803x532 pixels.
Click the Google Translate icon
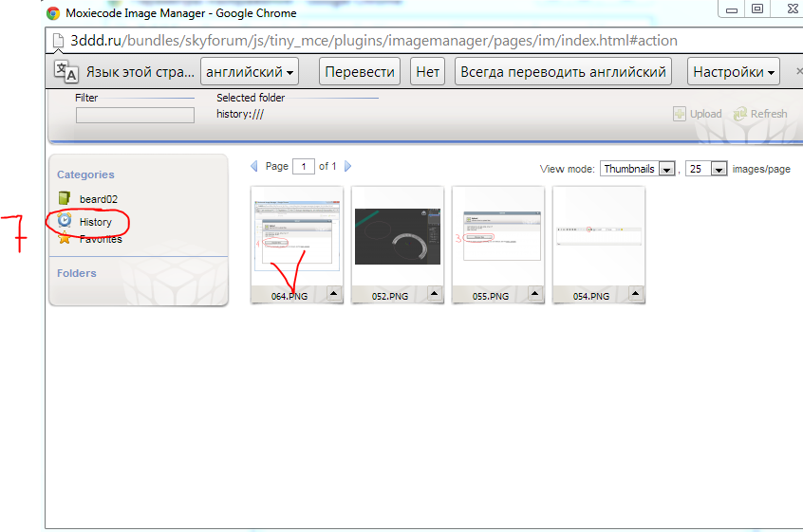coord(66,71)
